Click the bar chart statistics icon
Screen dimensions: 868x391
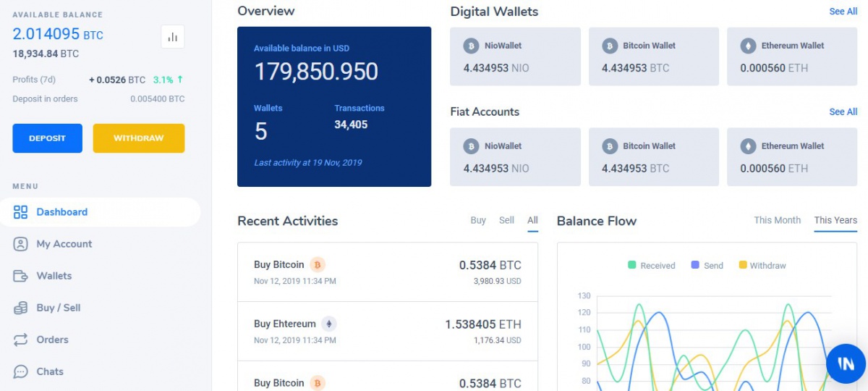(x=172, y=37)
